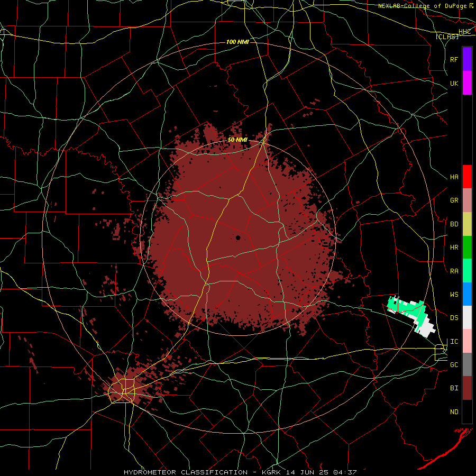Click the "GR" legend label

click(454, 200)
